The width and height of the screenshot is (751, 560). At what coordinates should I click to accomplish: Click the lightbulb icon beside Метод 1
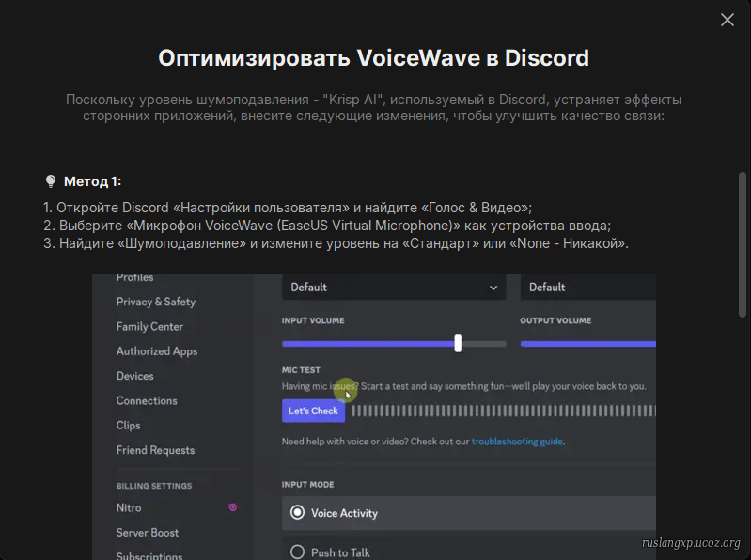[51, 181]
